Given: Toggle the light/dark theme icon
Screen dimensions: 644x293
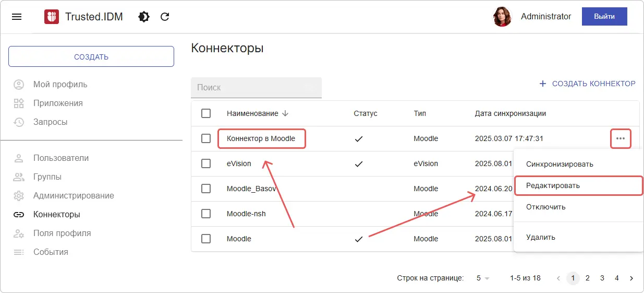Looking at the screenshot, I should (x=144, y=17).
